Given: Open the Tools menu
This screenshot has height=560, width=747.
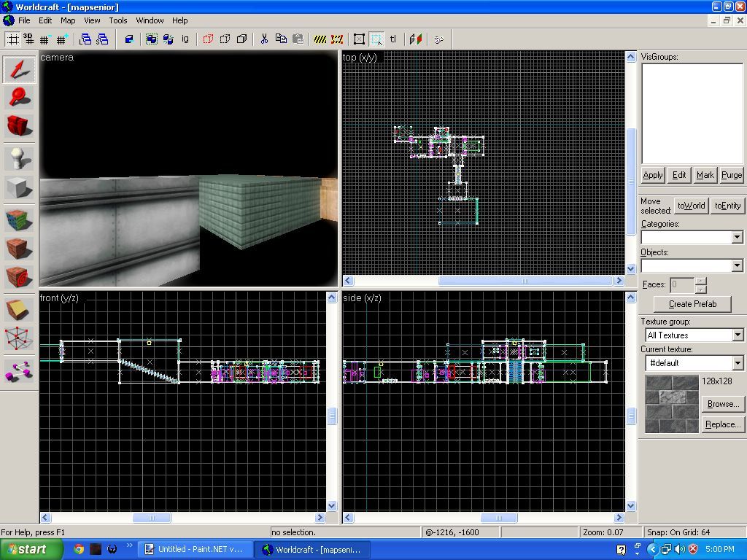Looking at the screenshot, I should (117, 20).
